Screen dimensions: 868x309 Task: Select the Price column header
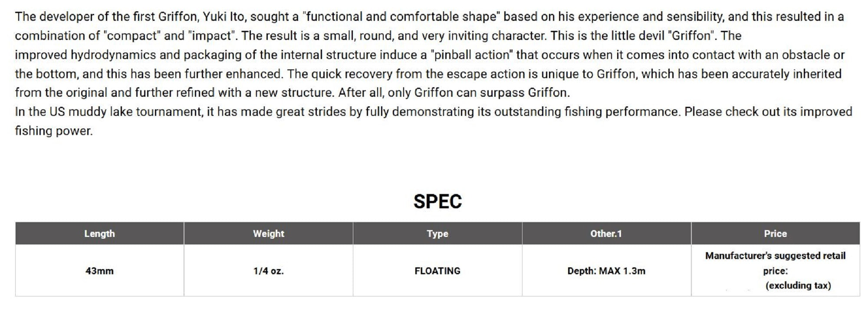point(775,233)
